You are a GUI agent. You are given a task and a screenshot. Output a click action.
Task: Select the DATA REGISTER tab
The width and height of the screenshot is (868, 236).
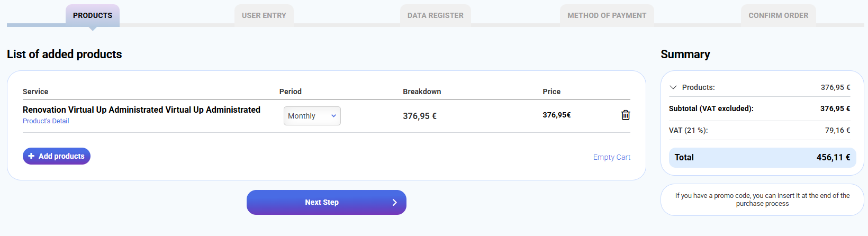click(435, 15)
